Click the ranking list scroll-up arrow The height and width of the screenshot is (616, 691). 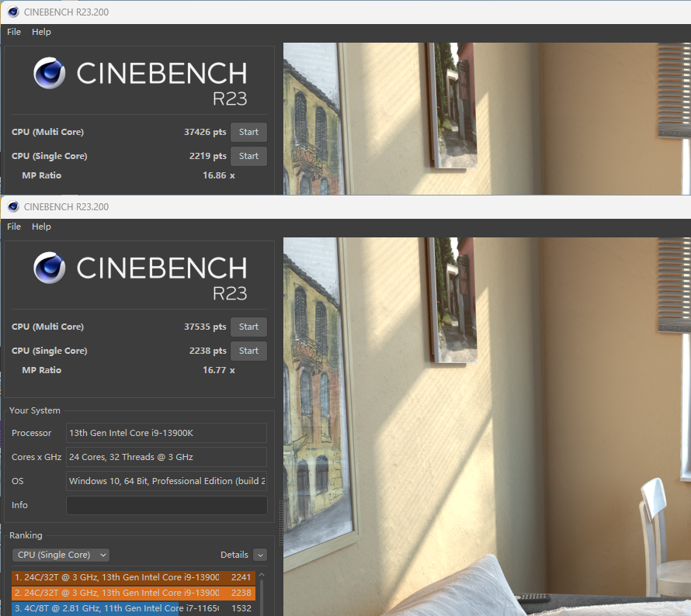tap(262, 576)
